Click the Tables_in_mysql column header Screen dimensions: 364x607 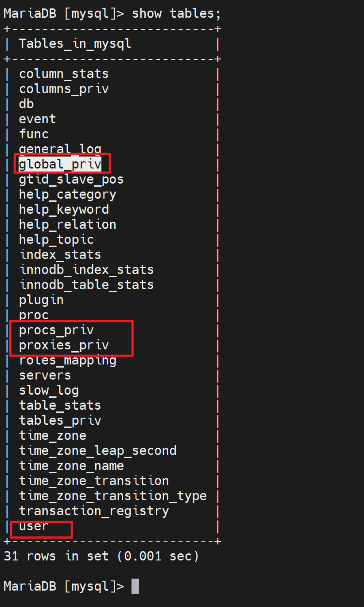(75, 44)
